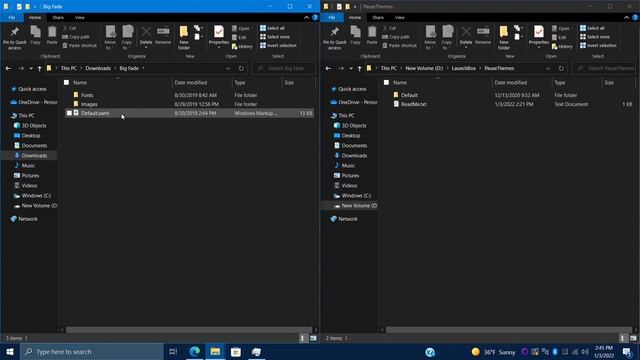The image size is (640, 360).
Task: Click Move to icon in Big Fade window
Action: (110, 38)
